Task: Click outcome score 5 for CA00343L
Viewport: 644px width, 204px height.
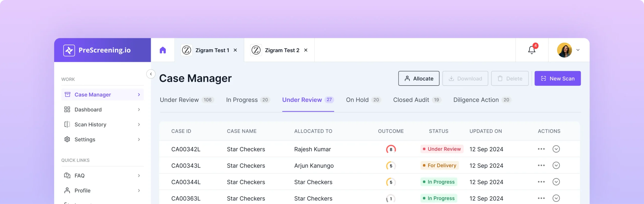Action: click(391, 166)
